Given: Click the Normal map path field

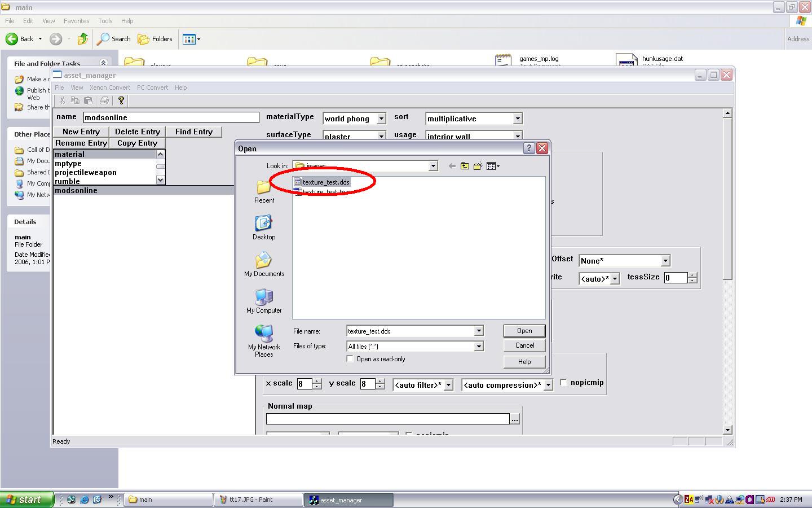Looking at the screenshot, I should click(x=387, y=419).
